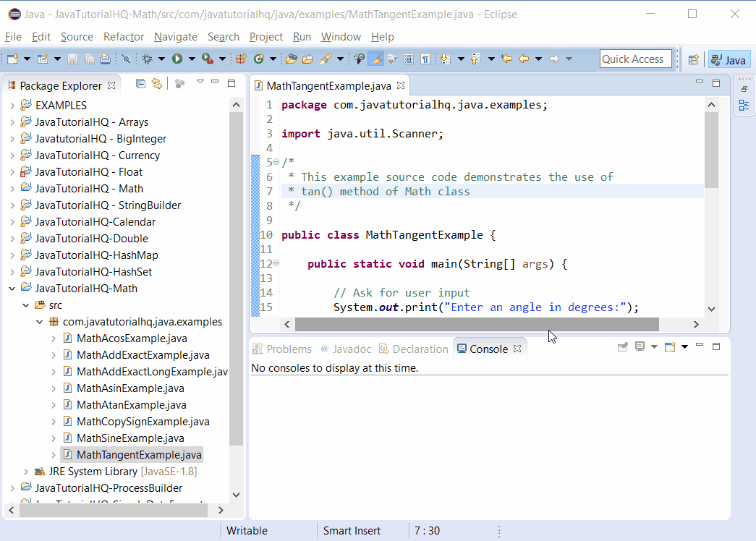Open the Search dropdown arrow
Screen dimensions: 756x541
pos(340,59)
